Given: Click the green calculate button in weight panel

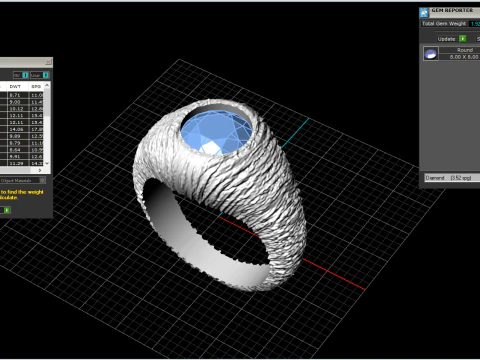Looking at the screenshot, I should click(7, 210).
